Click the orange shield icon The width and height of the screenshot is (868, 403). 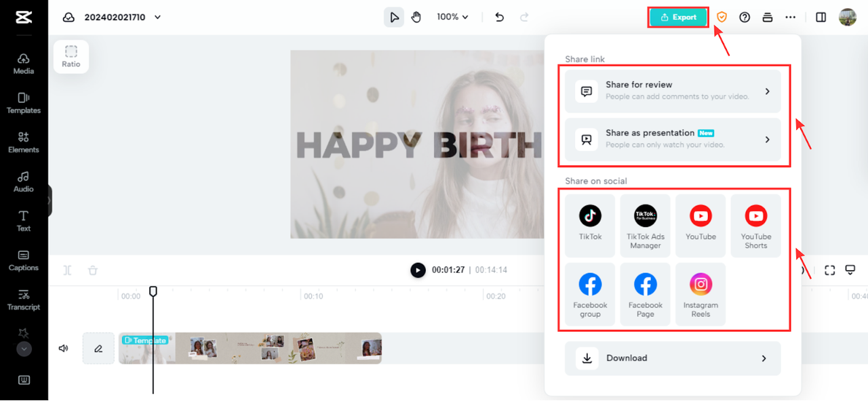(722, 17)
